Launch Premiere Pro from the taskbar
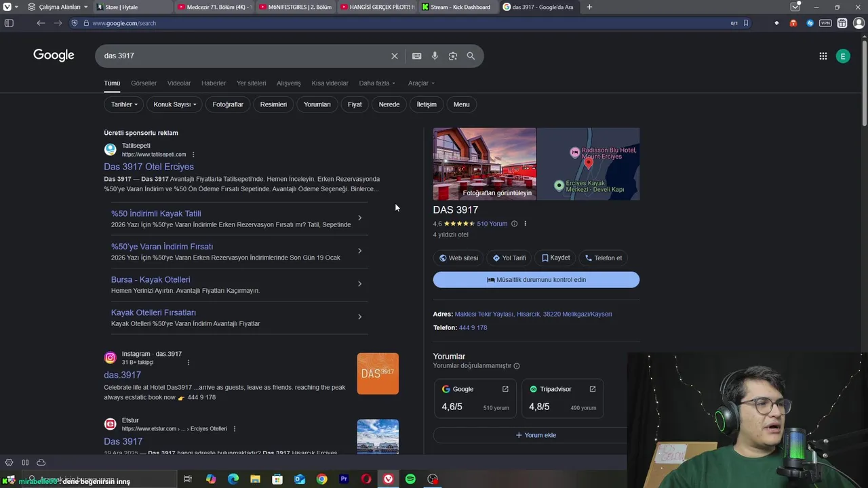The image size is (868, 488). point(344,479)
